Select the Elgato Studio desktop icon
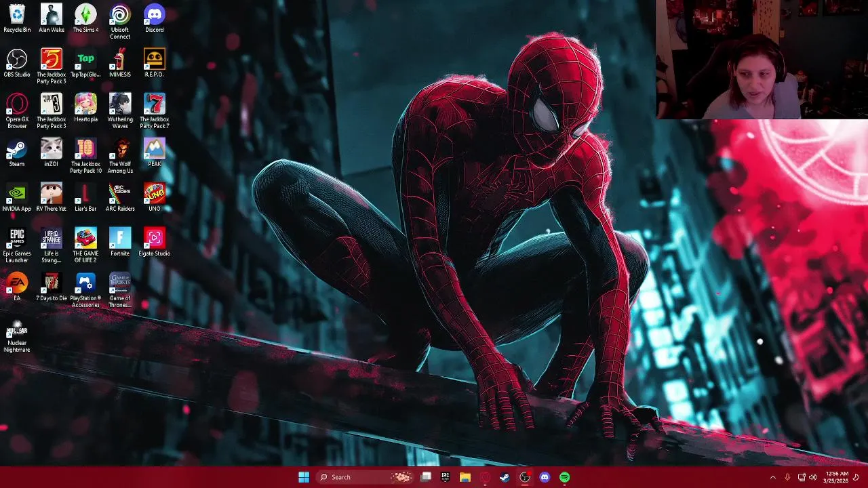This screenshot has height=488, width=868. click(x=155, y=242)
